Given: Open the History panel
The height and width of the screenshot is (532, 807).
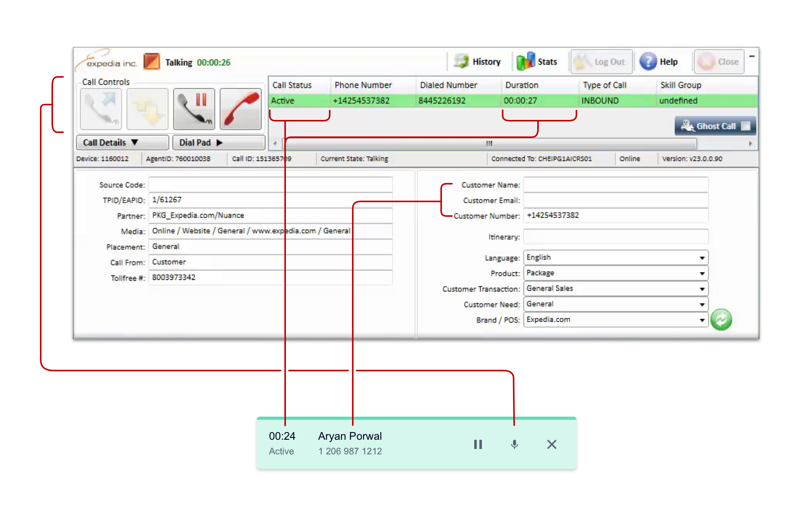Looking at the screenshot, I should pyautogui.click(x=478, y=62).
